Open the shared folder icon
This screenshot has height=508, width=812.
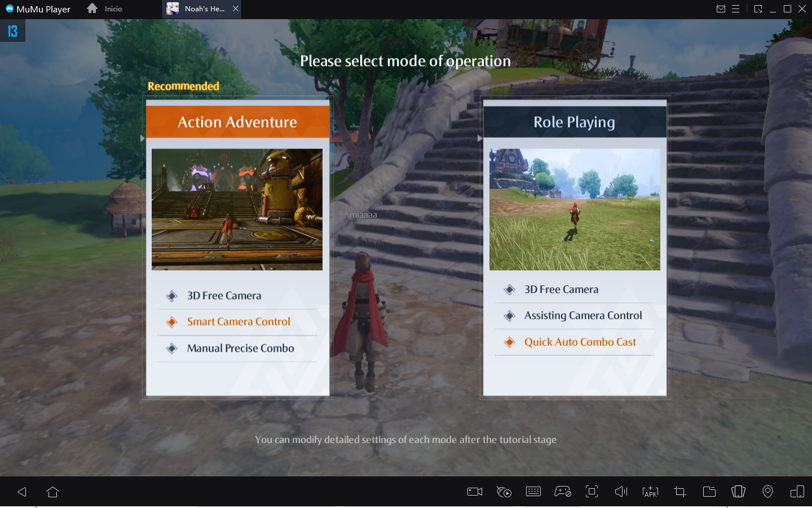coord(709,492)
